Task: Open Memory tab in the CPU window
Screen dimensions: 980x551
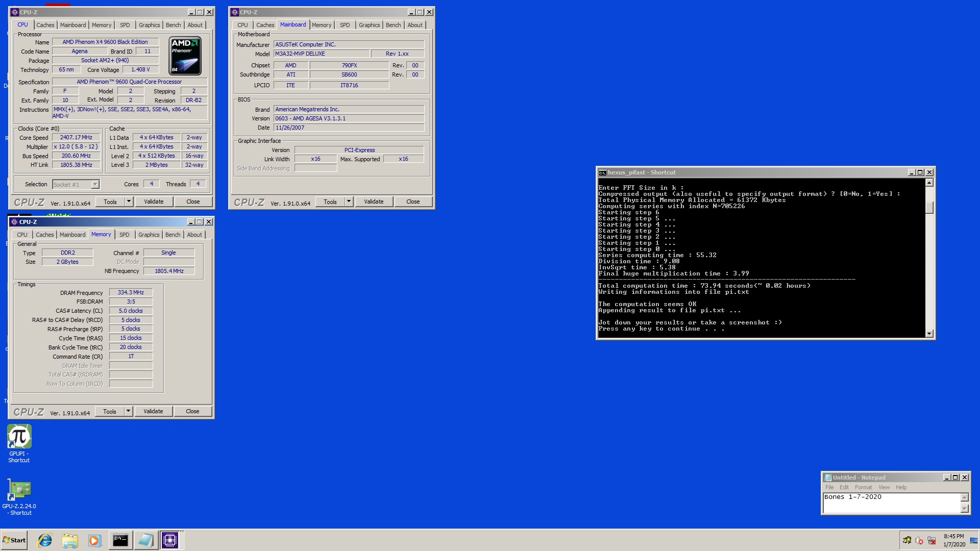Action: tap(102, 25)
